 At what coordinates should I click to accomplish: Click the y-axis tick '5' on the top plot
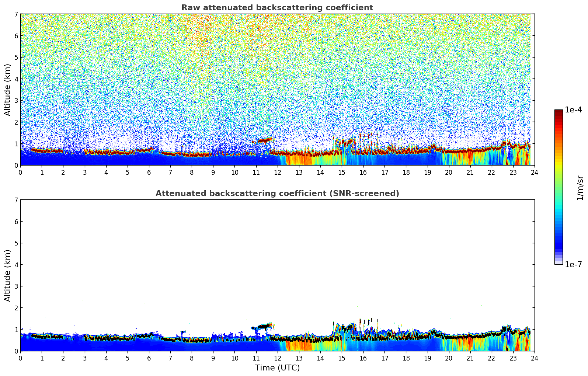coord(16,57)
